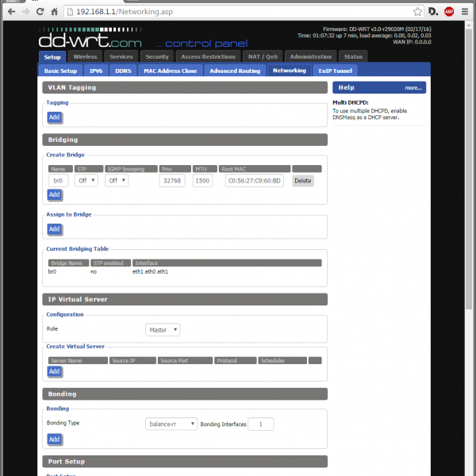Image resolution: width=476 pixels, height=476 pixels.
Task: Open the IGMP Snooping dropdown for br0
Action: pyautogui.click(x=117, y=181)
